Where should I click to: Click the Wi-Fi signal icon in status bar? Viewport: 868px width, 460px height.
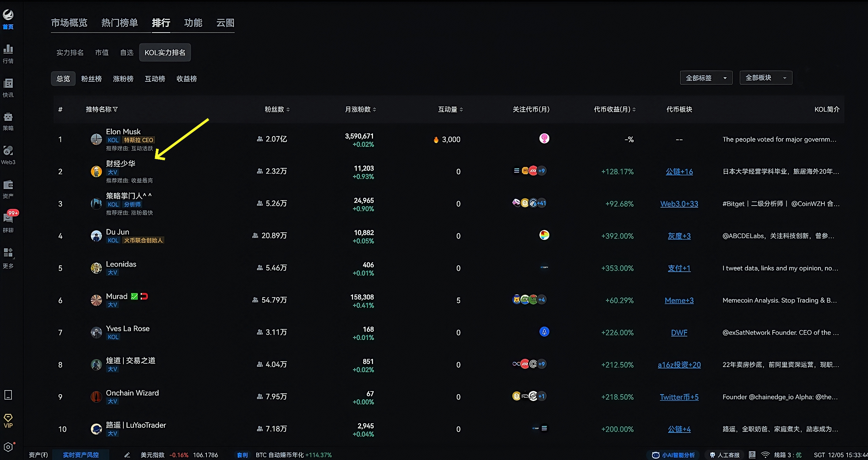tap(765, 455)
